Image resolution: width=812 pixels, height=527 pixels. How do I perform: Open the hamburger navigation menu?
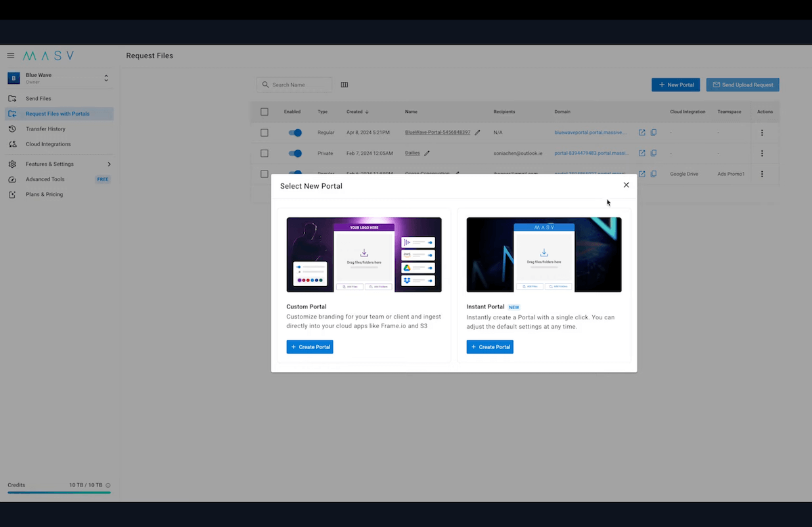[11, 55]
